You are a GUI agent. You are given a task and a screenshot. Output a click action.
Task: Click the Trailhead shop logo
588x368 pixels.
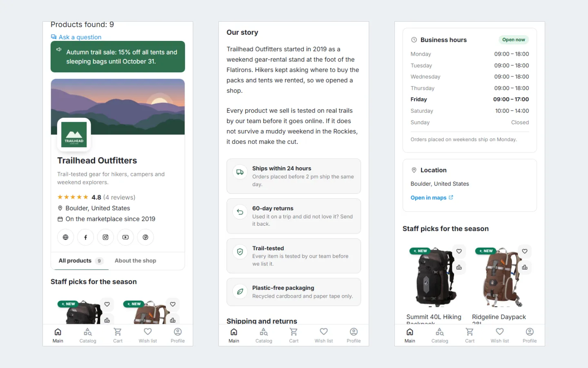point(74,135)
